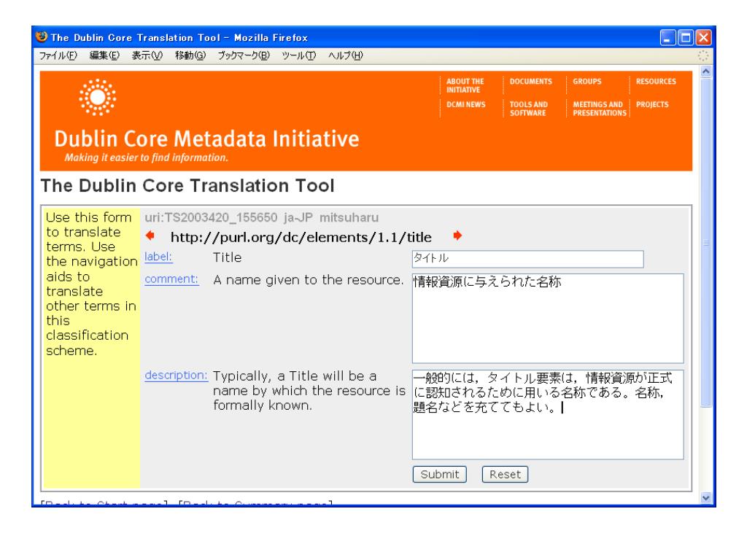Click the ja-JP locale text
The width and height of the screenshot is (747, 560).
click(298, 217)
